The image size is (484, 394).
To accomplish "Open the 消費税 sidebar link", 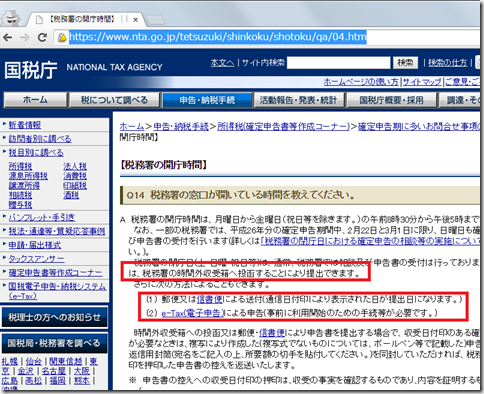I will [x=75, y=176].
